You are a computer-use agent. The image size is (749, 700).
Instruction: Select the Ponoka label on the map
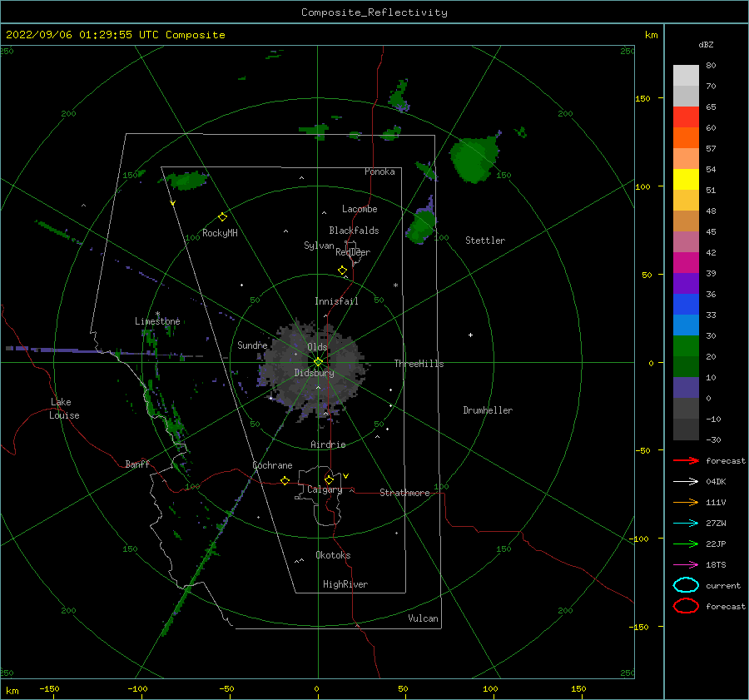(379, 171)
